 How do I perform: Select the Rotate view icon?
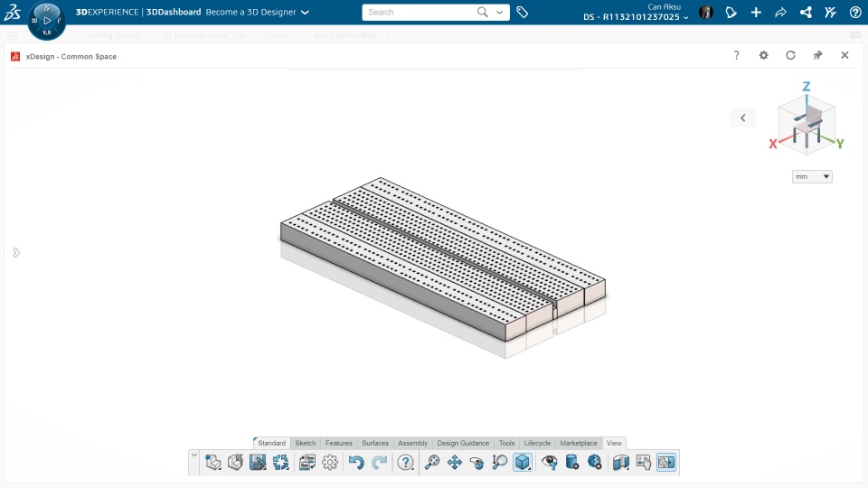click(x=476, y=462)
